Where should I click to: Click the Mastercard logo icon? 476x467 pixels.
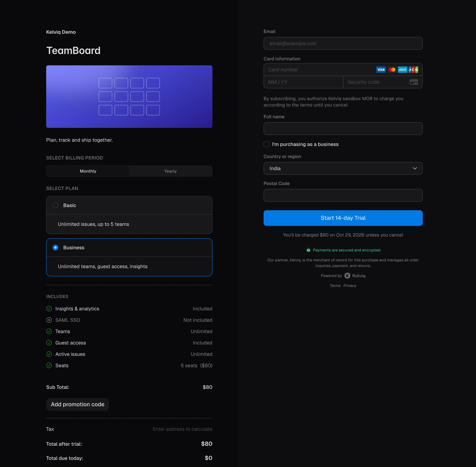tap(392, 70)
